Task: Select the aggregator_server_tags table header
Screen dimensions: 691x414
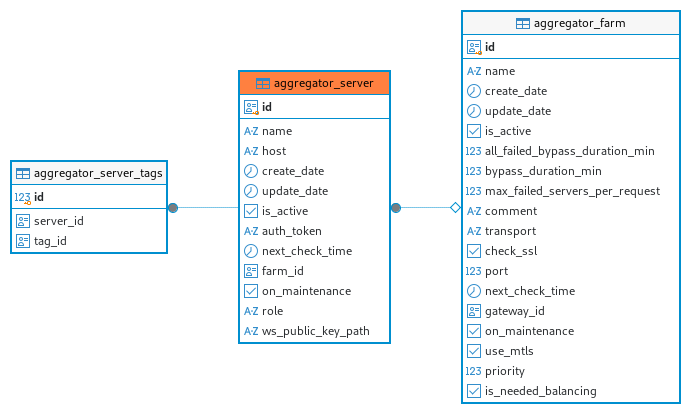Action: point(89,173)
